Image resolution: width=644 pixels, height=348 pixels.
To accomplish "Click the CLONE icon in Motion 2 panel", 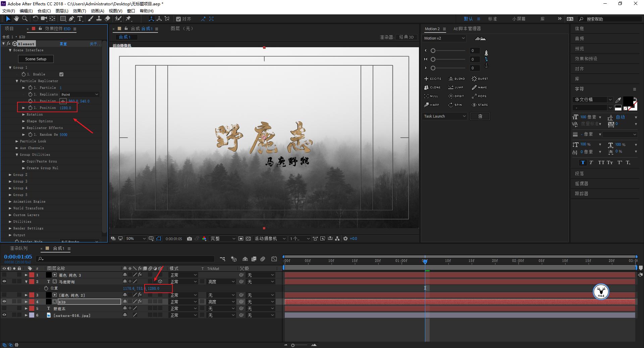I will point(426,87).
